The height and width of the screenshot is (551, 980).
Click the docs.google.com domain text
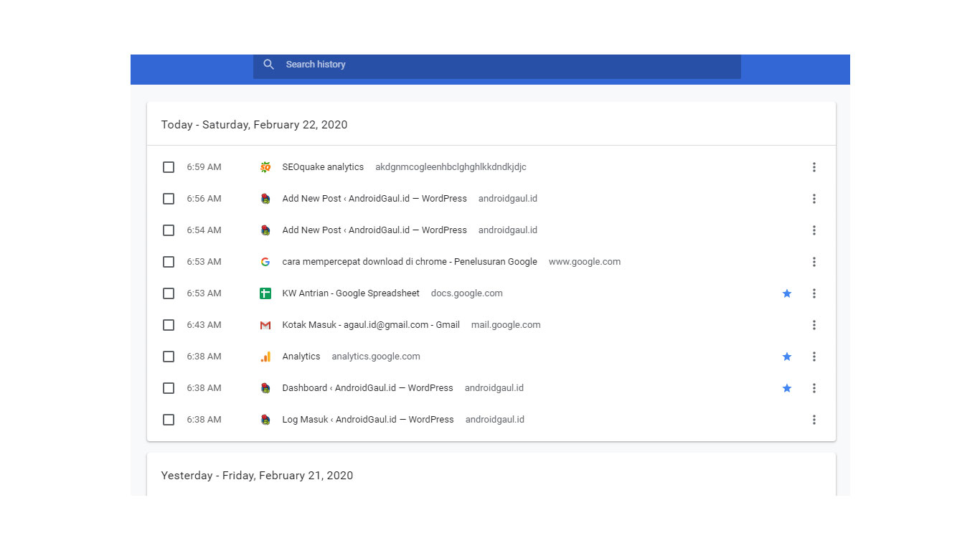click(x=467, y=293)
